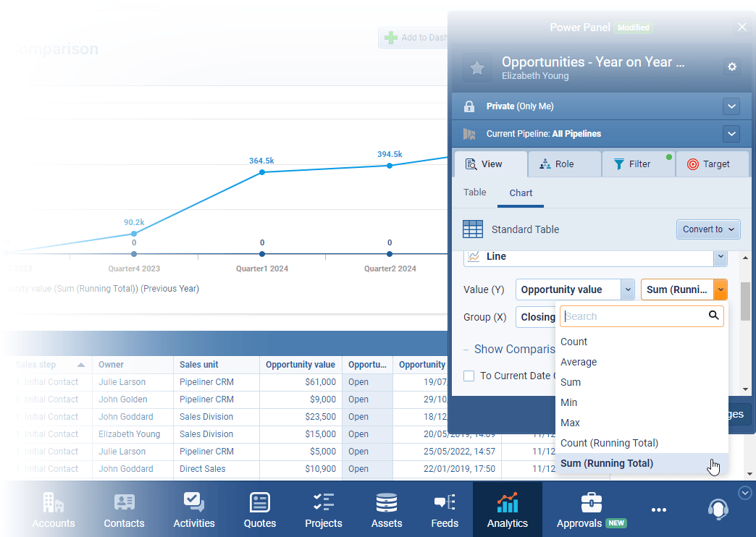Viewport: 756px width, 537px height.
Task: Expand the Current Pipeline section
Action: [731, 134]
